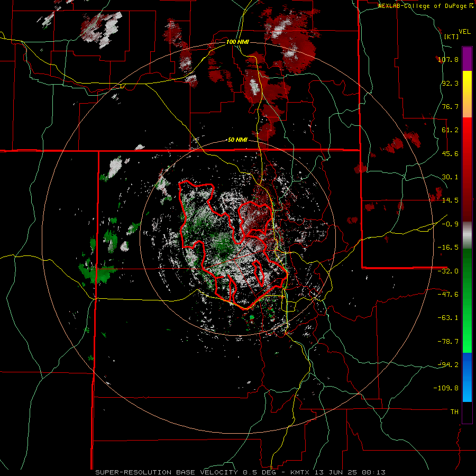Select the -47.6 legend value
Viewport: 476px width, 476px height.
pyautogui.click(x=448, y=295)
